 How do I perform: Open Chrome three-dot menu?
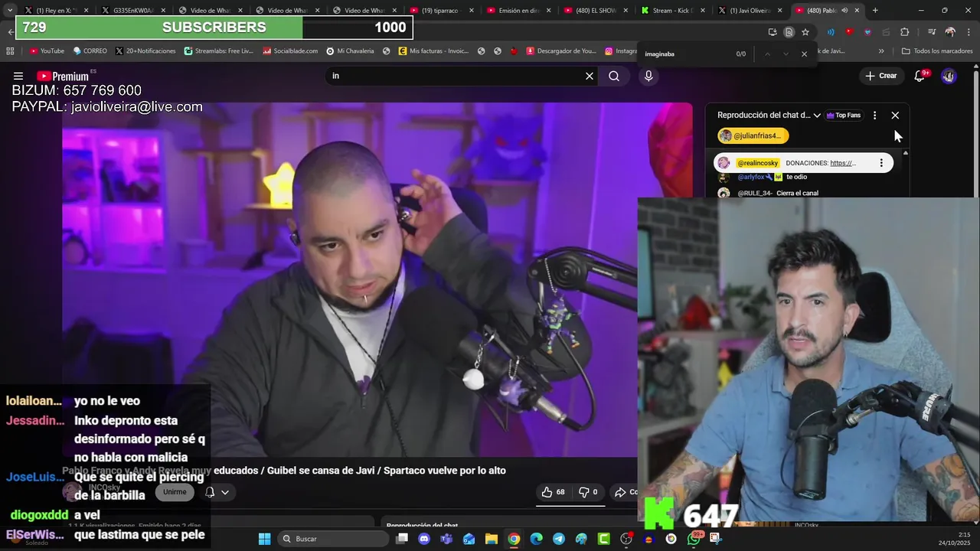pos(967,32)
